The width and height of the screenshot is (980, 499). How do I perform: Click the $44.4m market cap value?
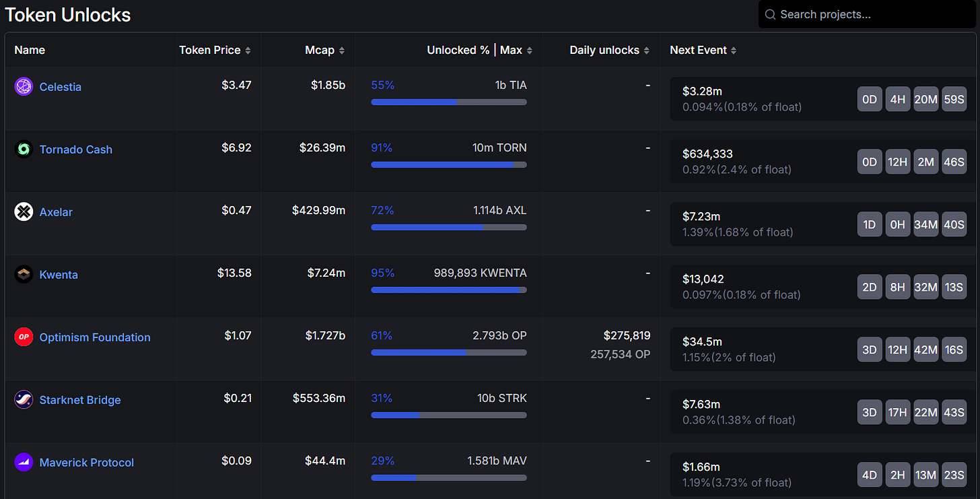(x=325, y=461)
